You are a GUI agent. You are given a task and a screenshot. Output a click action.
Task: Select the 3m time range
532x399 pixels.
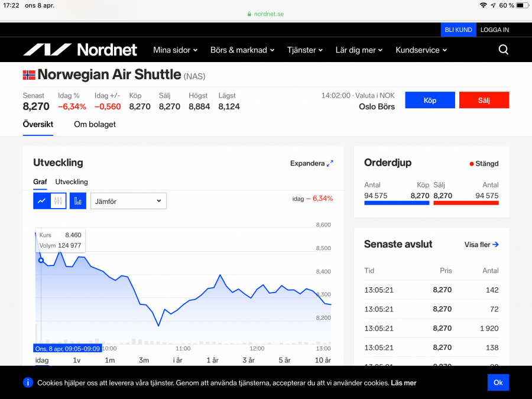point(144,360)
